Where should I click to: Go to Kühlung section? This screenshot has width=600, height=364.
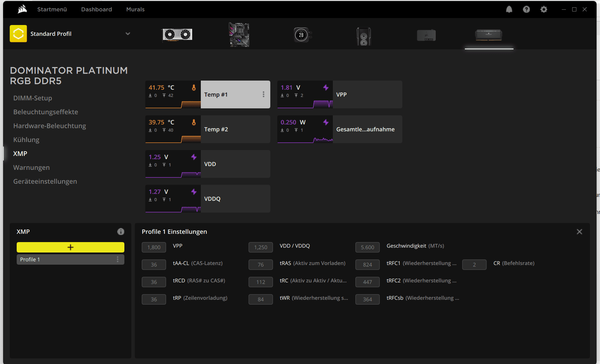[26, 140]
